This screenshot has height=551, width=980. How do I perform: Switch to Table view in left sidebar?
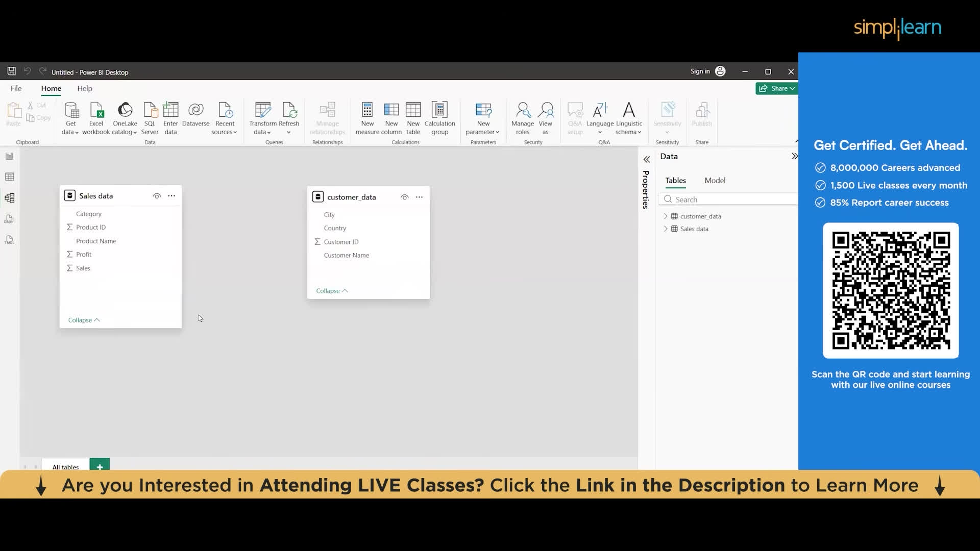click(9, 177)
